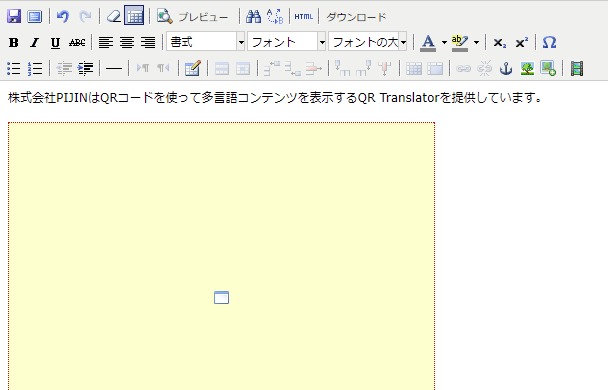The height and width of the screenshot is (390, 608).
Task: Toggle bold formatting
Action: (x=14, y=42)
